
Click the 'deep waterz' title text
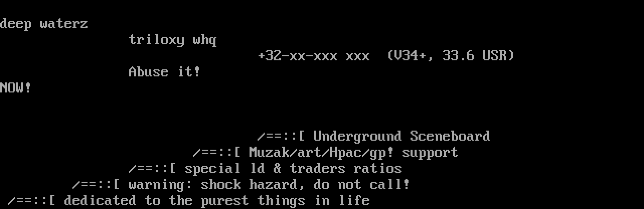pyautogui.click(x=44, y=24)
